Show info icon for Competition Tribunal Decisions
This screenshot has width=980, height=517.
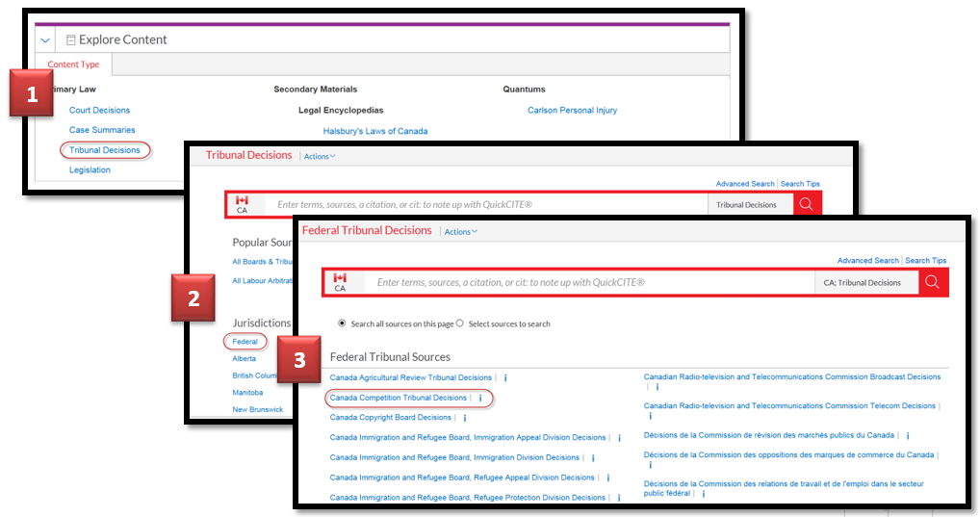click(480, 399)
